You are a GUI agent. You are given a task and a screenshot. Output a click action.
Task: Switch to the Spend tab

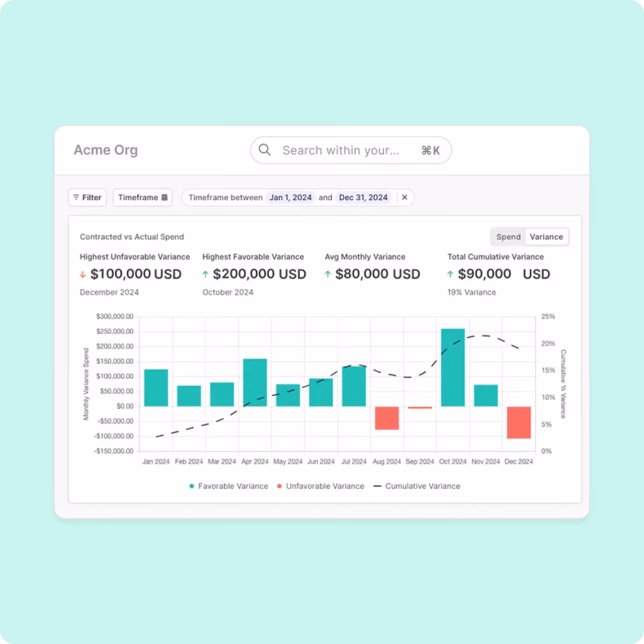508,237
